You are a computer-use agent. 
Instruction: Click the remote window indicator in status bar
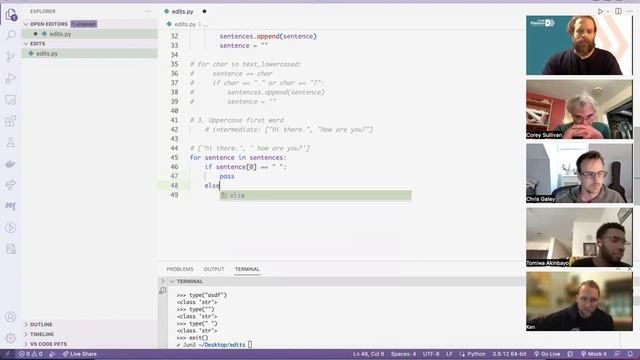pyautogui.click(x=7, y=354)
